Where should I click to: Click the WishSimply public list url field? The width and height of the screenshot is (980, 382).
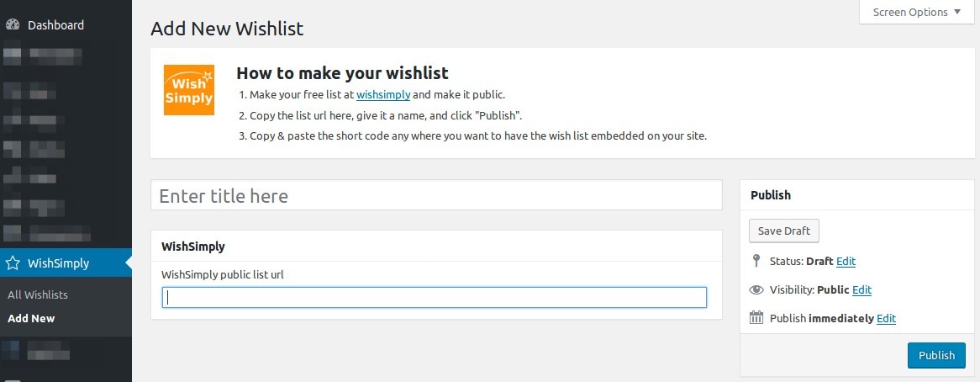point(434,297)
